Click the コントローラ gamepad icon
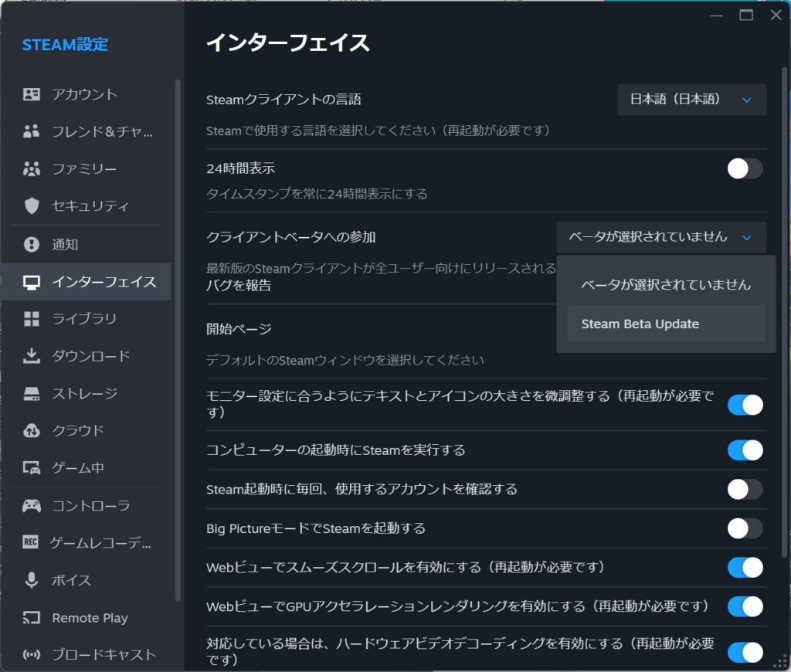791x672 pixels. click(x=31, y=505)
